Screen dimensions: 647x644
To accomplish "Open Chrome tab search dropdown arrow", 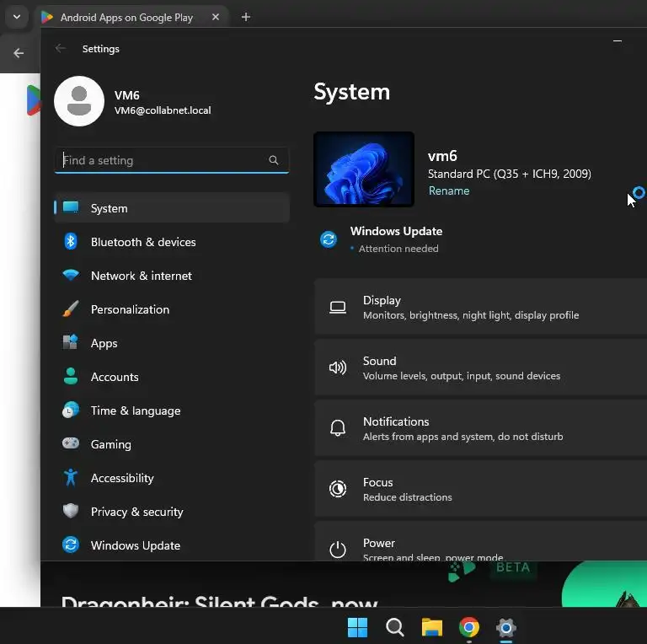I will (x=17, y=17).
